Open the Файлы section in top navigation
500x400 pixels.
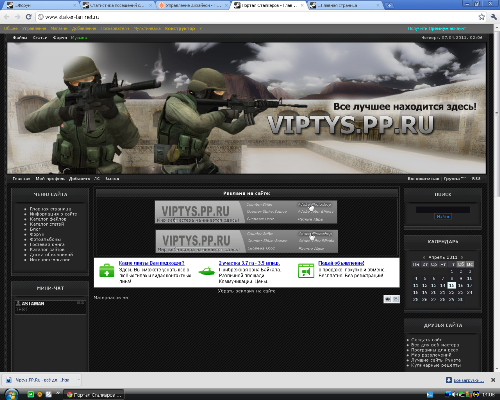(x=20, y=38)
